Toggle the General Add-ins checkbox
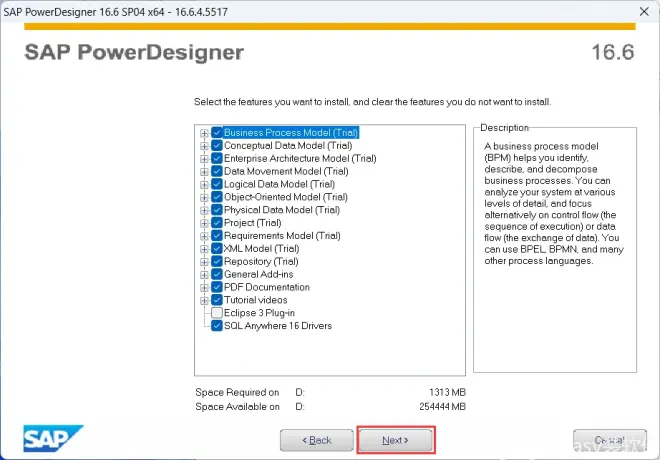This screenshot has width=660, height=460. [x=217, y=274]
